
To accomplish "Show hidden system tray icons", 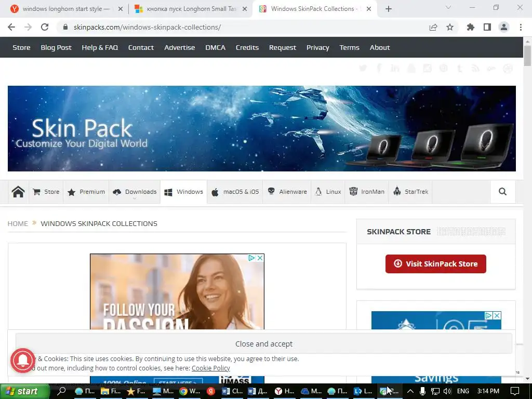I will pyautogui.click(x=410, y=391).
